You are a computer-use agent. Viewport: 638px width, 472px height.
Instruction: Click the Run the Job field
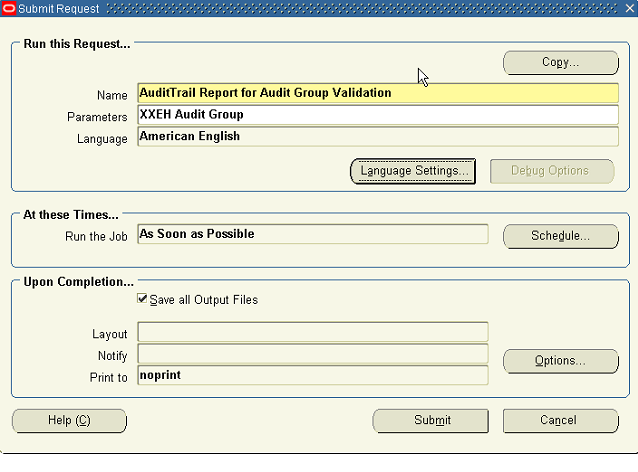[312, 234]
